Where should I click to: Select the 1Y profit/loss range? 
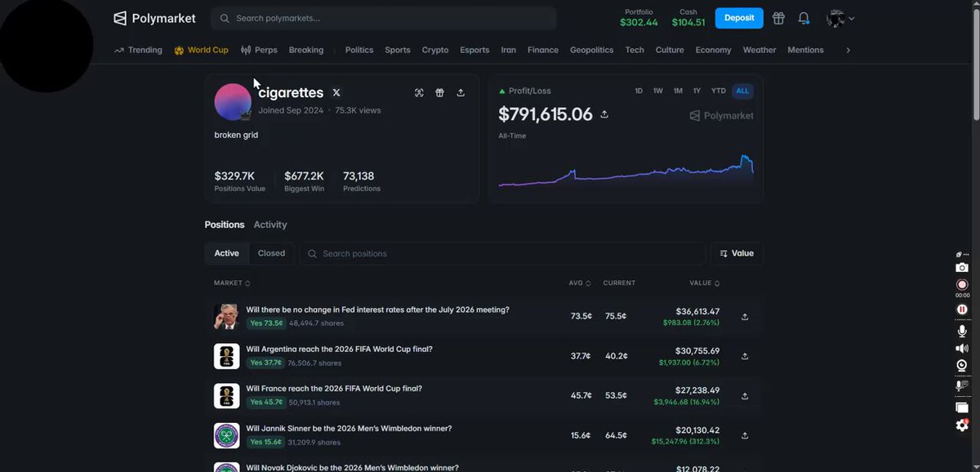[697, 91]
